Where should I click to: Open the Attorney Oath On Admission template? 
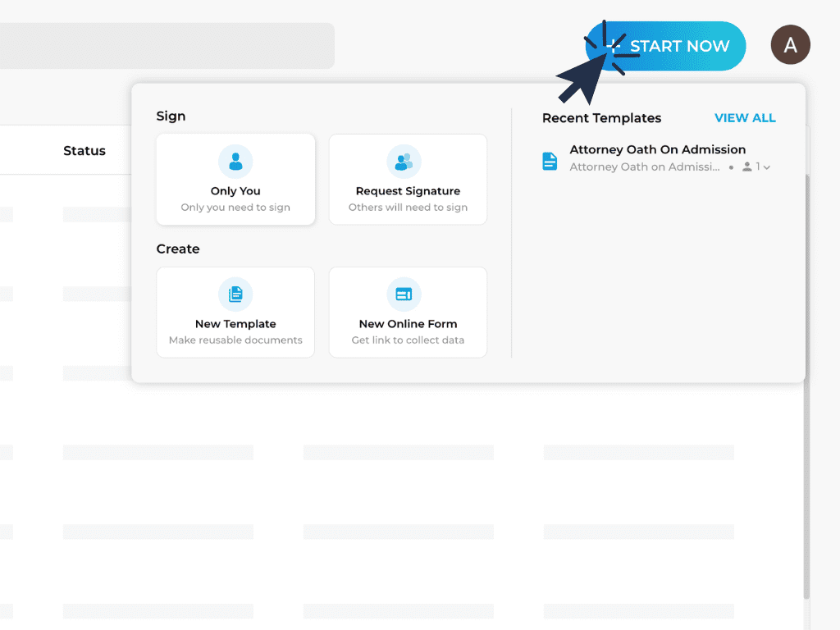[658, 157]
